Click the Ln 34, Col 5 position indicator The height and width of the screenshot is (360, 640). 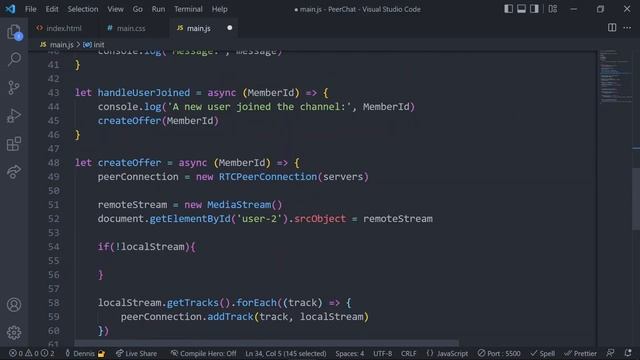click(286, 353)
